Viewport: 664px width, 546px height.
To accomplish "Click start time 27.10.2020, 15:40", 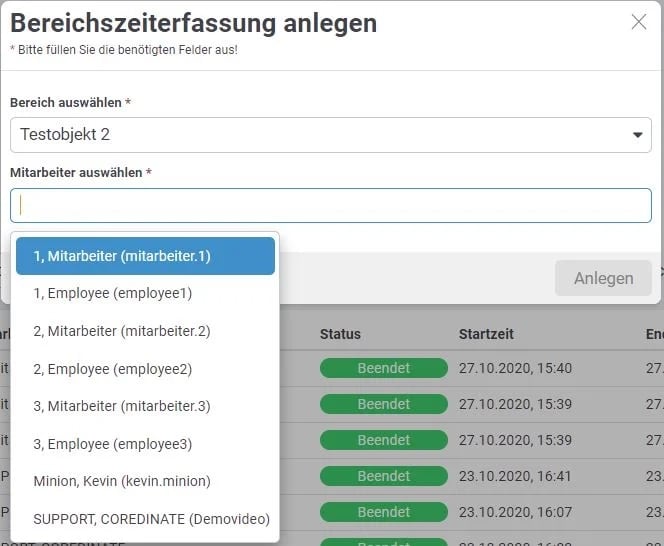I will point(515,368).
